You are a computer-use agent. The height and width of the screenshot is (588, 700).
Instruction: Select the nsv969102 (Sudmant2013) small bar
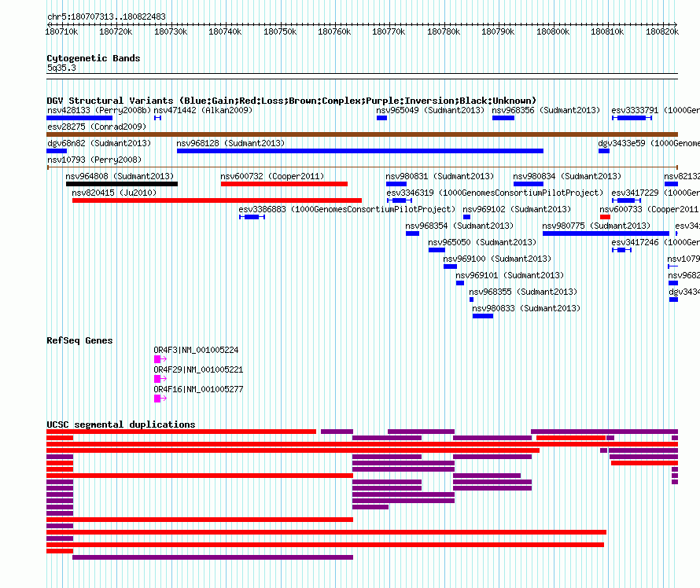(466, 217)
